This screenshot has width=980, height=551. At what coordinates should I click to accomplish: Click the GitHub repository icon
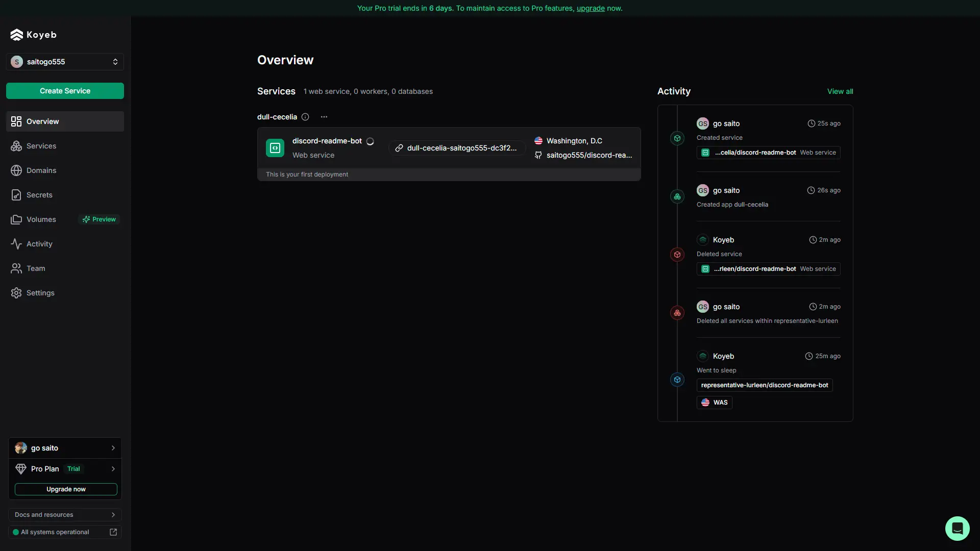[538, 155]
